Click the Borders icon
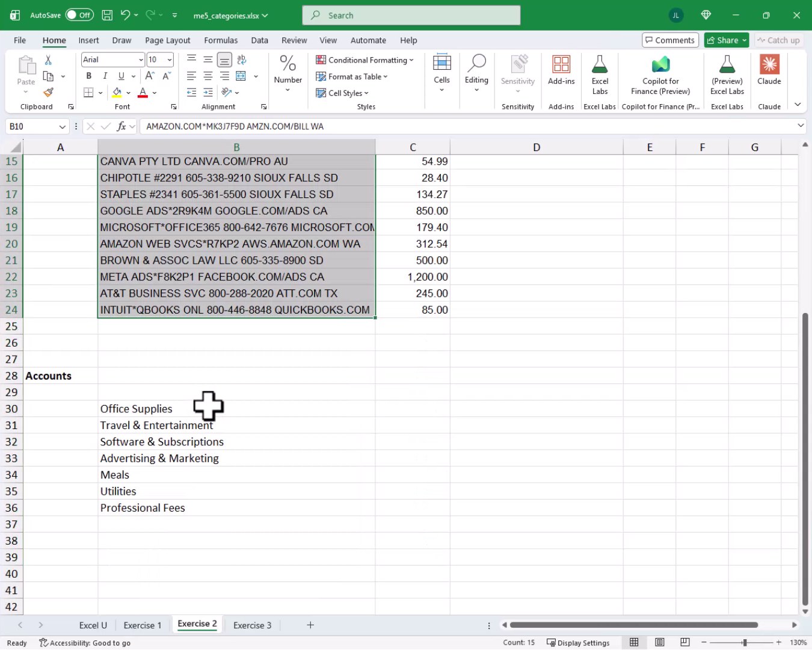This screenshot has height=650, width=812. click(88, 93)
